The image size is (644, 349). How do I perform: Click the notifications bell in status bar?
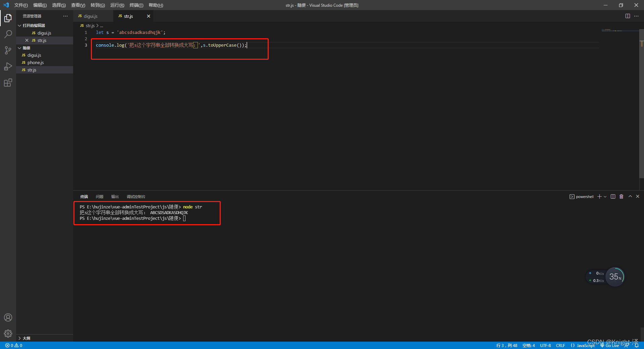point(637,345)
